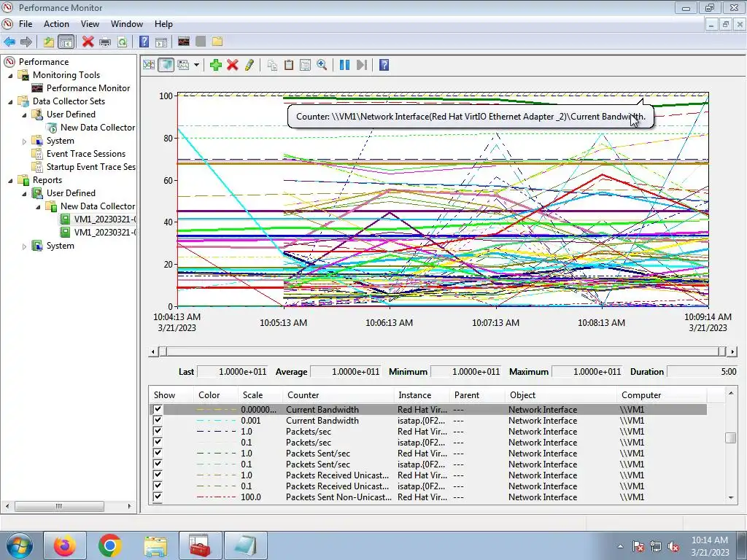This screenshot has height=560, width=747.
Task: Click the green plus Add counter icon
Action: point(216,65)
